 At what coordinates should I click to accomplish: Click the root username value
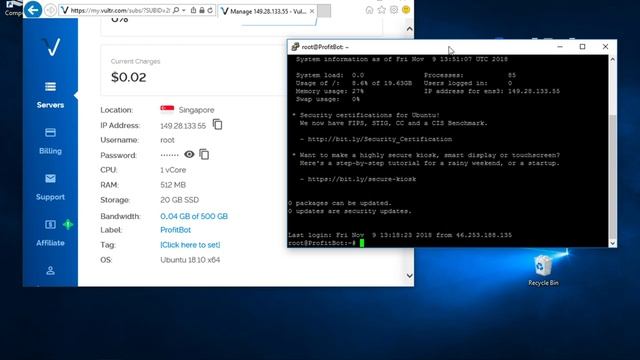tap(167, 140)
